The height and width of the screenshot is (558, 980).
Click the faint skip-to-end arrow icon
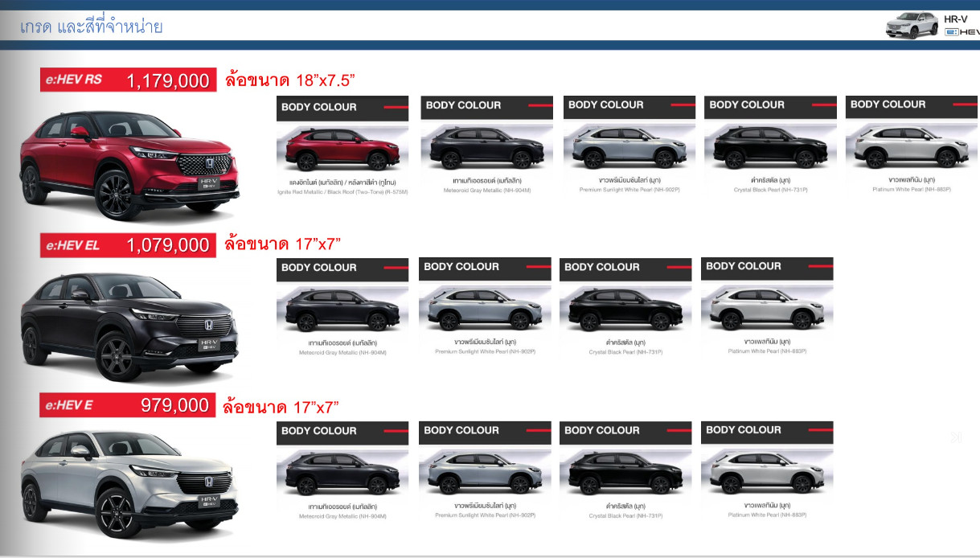click(x=955, y=437)
